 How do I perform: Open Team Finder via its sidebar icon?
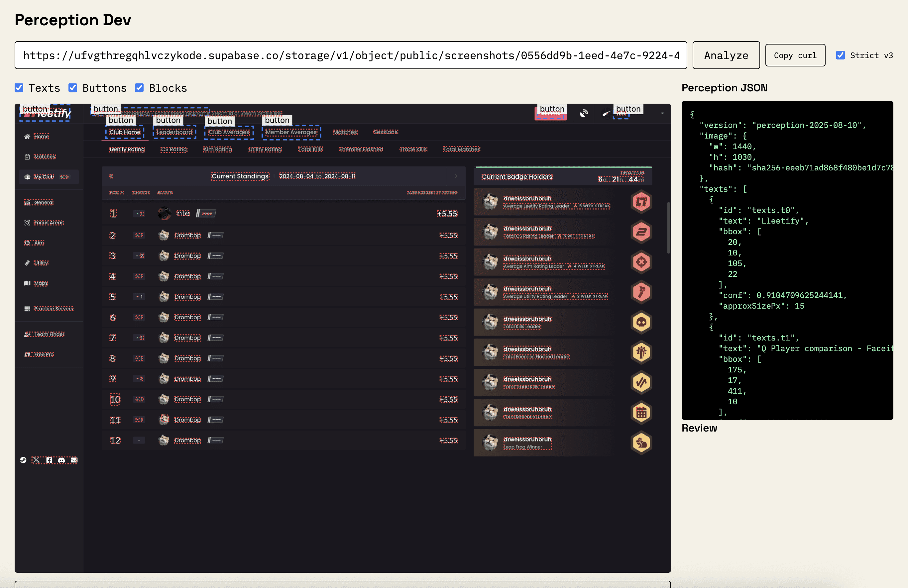pos(26,334)
